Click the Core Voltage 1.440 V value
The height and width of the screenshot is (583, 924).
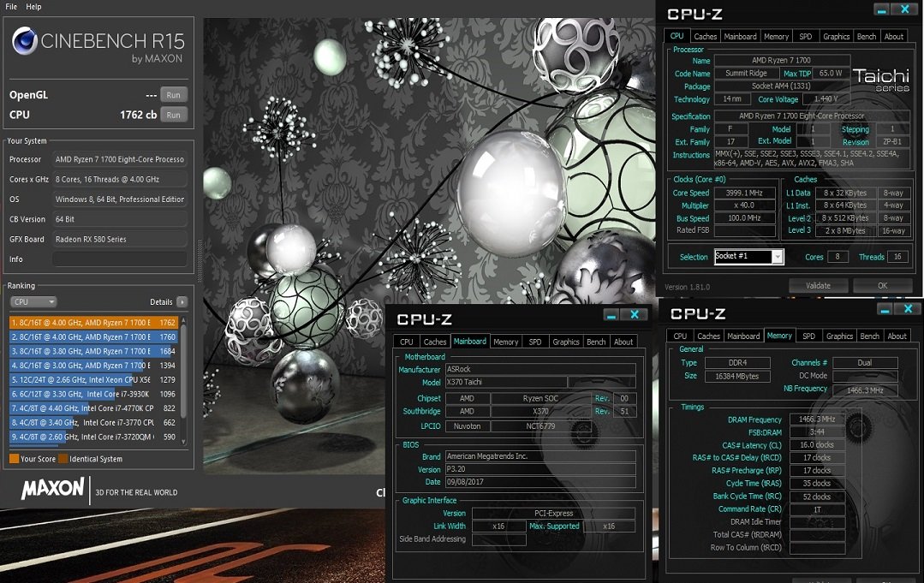(826, 99)
